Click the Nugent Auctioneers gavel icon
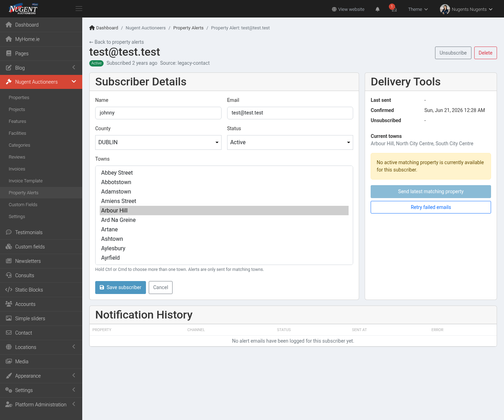This screenshot has width=504, height=420. (x=9, y=82)
